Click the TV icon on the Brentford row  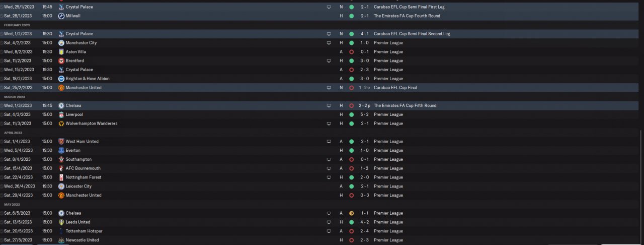point(329,61)
